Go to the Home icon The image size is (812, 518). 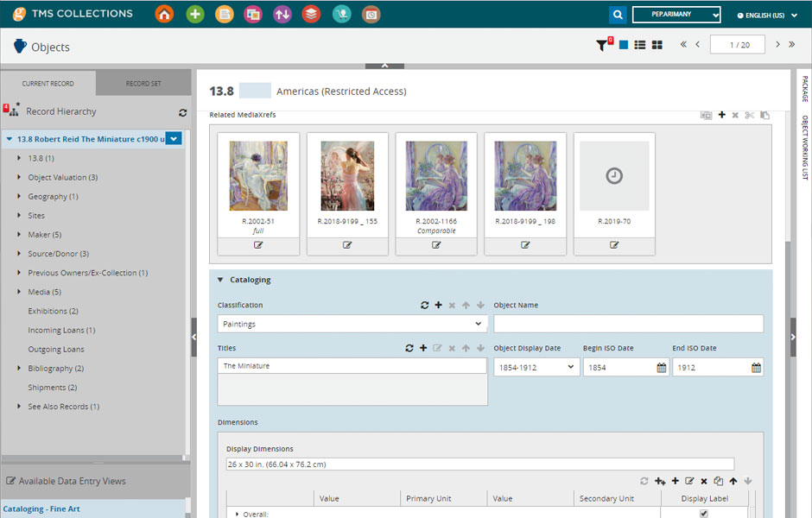coord(164,14)
